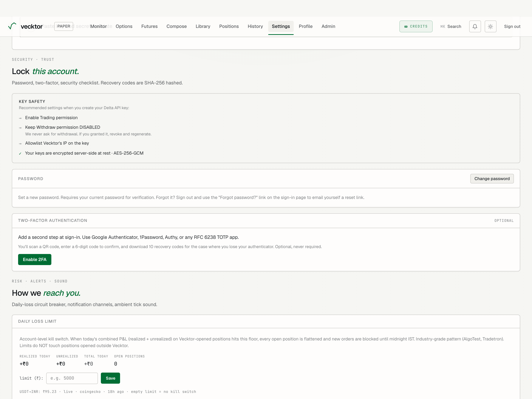Viewport: 532px width, 399px height.
Task: Click OPTIONAL label in two-factor header
Action: coord(504,221)
